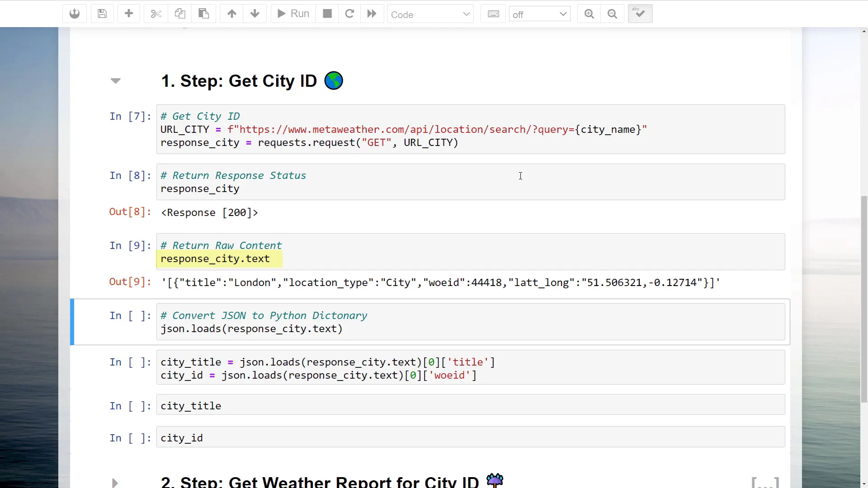Open the 'off' cell toolbar dropdown
This screenshot has width=868, height=488.
coord(539,14)
